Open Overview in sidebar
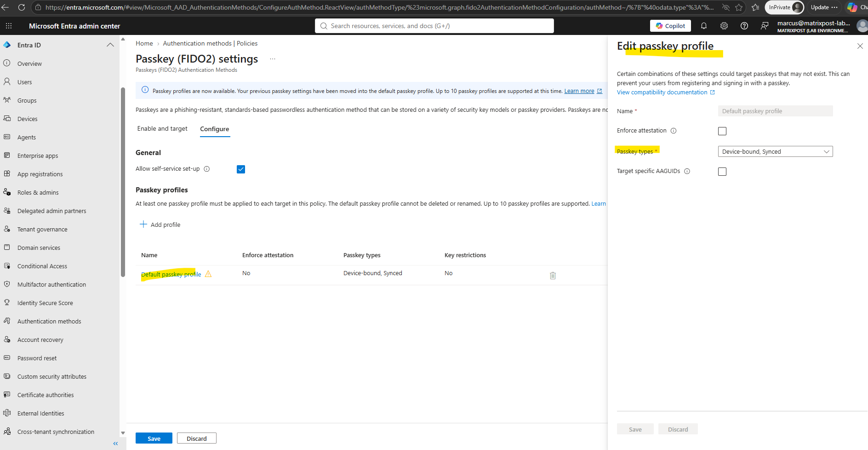868x450 pixels. coord(29,63)
